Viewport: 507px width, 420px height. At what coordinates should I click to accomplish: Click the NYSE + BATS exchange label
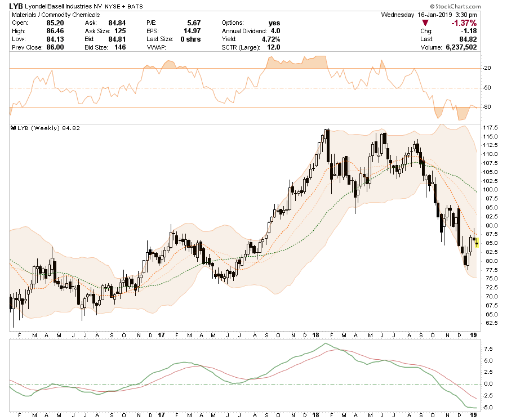[124, 6]
